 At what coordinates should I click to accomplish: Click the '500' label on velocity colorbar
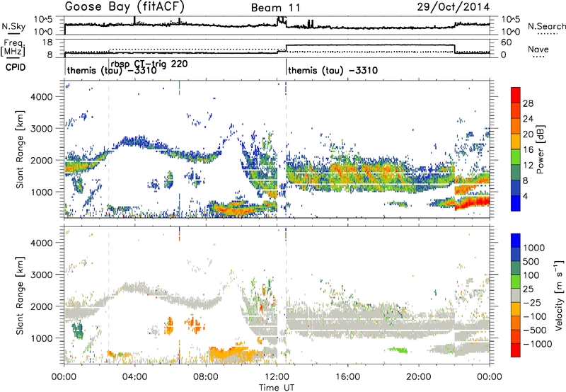[x=531, y=261]
